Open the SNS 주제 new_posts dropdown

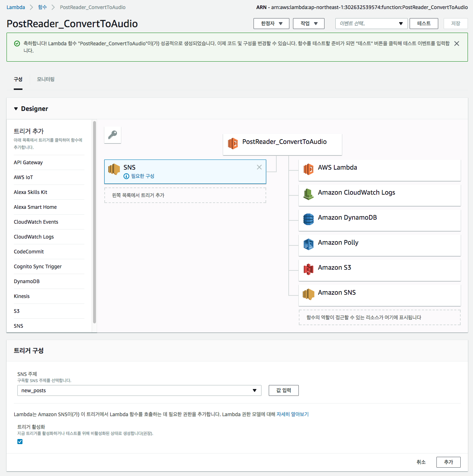[x=139, y=390]
